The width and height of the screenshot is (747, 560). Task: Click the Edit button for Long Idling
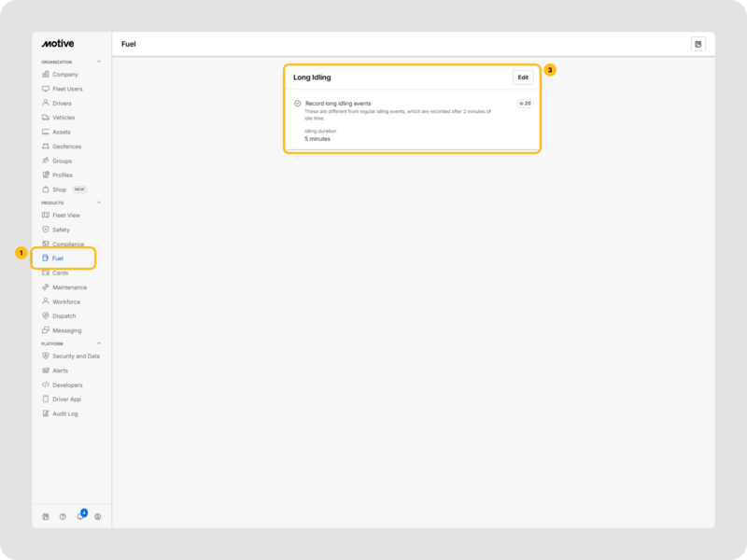(x=523, y=77)
